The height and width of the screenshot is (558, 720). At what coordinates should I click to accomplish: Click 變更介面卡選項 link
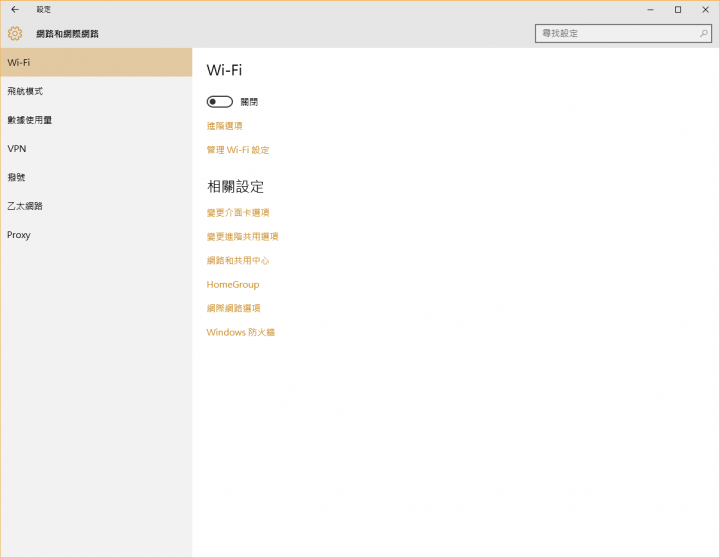(238, 213)
